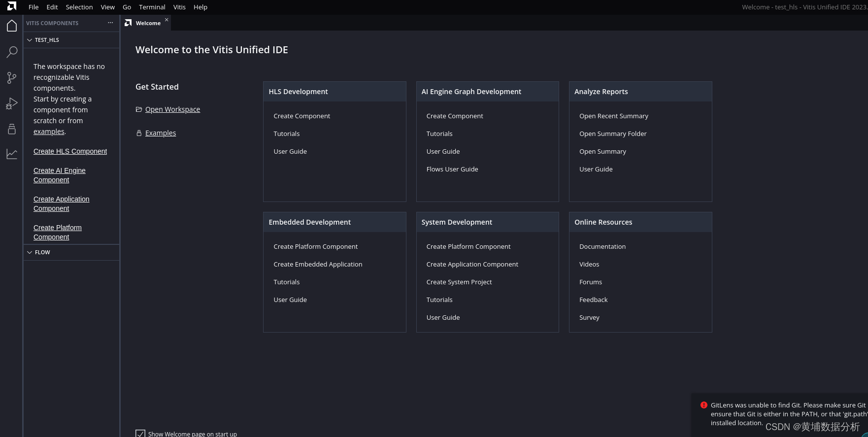The image size is (868, 437).
Task: Open the Vitis Components more actions menu
Action: [x=110, y=23]
